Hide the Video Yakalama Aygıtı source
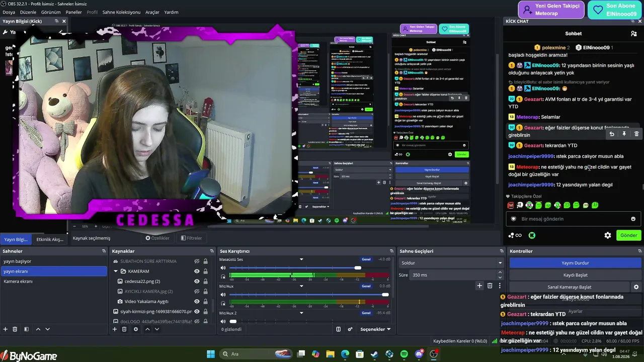644x362 pixels. coord(197,302)
